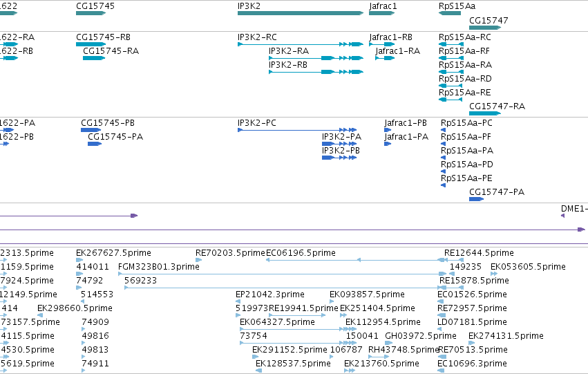
Task: Select EK112954.5prime EST label
Action: (383, 323)
